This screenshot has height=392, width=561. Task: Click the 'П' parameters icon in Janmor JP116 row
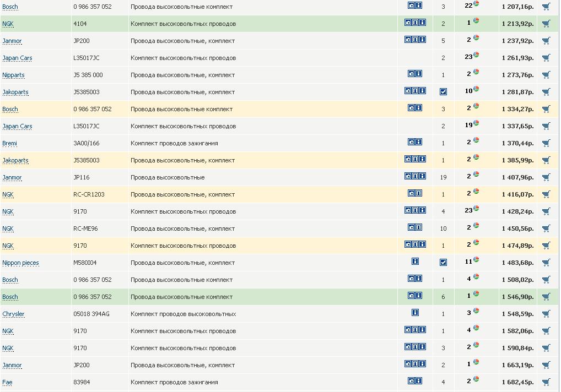tap(415, 176)
